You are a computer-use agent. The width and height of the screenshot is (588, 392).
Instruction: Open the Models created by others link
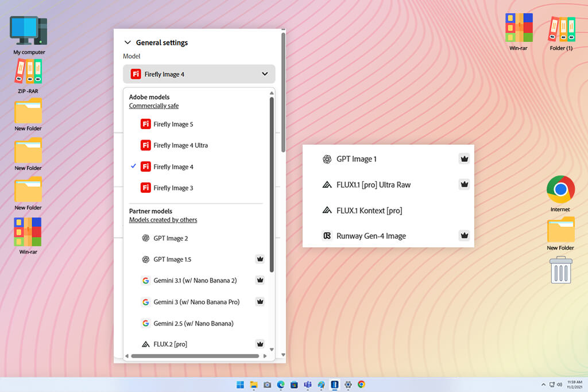pos(163,220)
